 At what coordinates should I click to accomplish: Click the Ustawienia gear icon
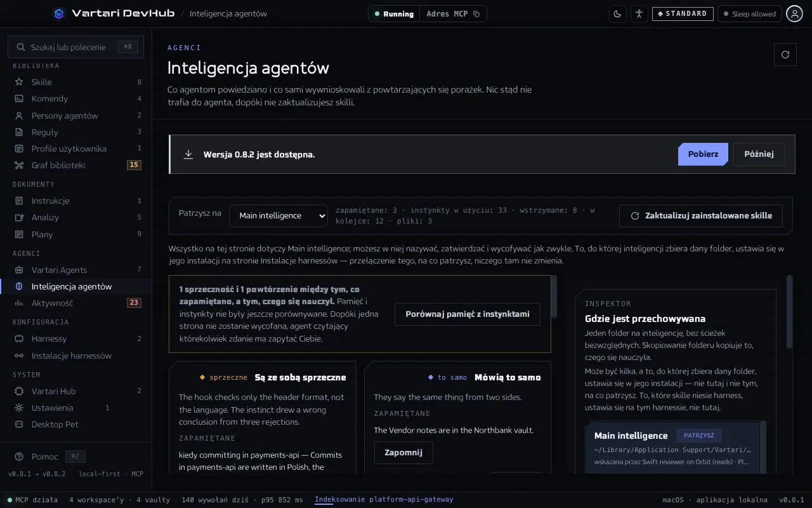point(19,408)
